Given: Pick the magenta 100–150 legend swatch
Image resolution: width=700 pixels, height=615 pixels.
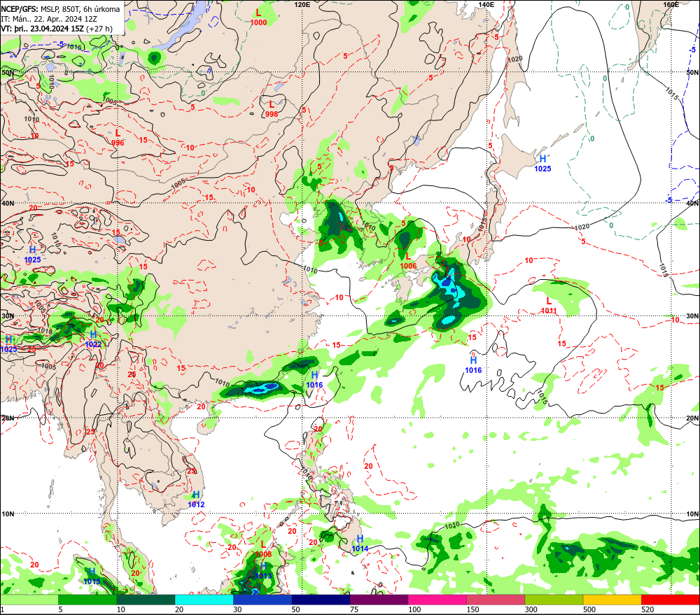Looking at the screenshot, I should pyautogui.click(x=437, y=600).
